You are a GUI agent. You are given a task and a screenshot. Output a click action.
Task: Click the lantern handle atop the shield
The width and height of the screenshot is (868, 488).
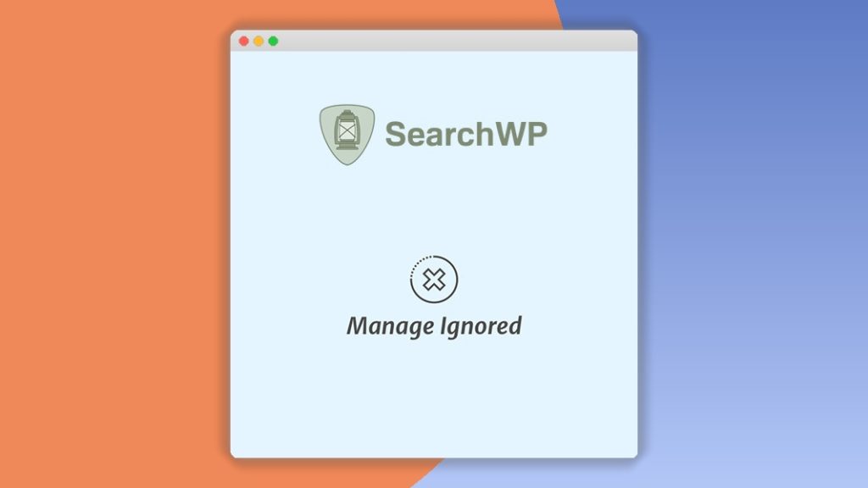tap(347, 114)
